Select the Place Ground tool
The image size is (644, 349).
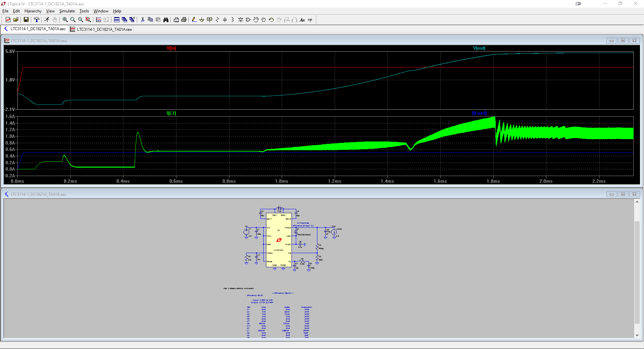[202, 20]
